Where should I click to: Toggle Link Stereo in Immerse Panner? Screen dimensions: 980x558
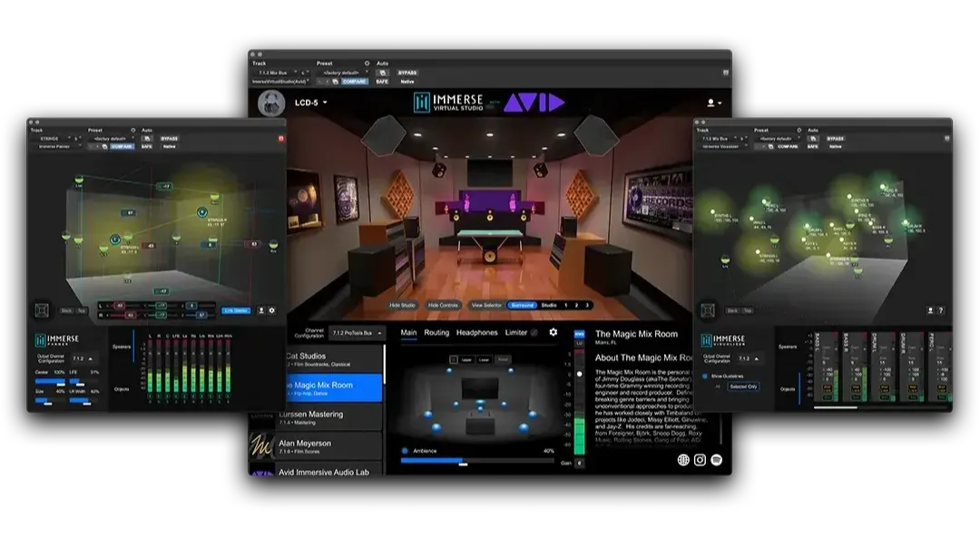point(236,310)
